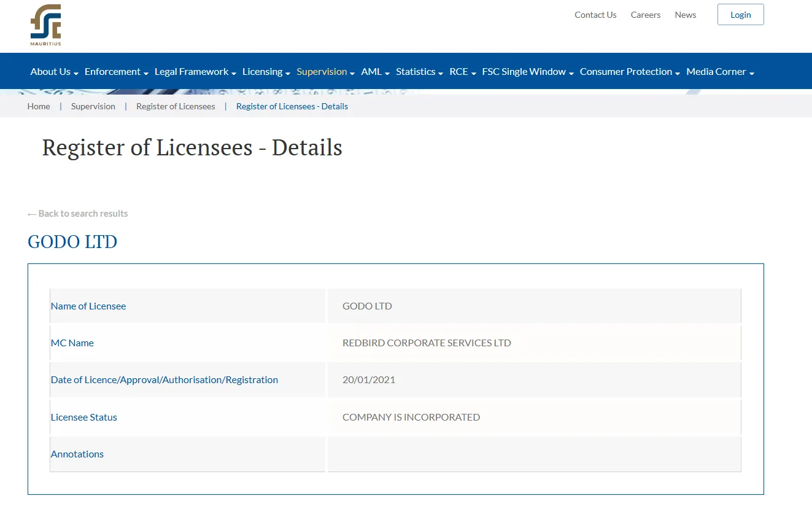
Task: Select the Annotations label
Action: pos(77,454)
